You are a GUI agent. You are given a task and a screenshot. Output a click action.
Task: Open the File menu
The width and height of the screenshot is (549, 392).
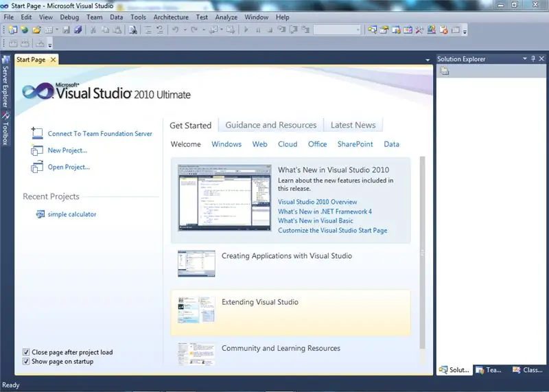pos(8,16)
